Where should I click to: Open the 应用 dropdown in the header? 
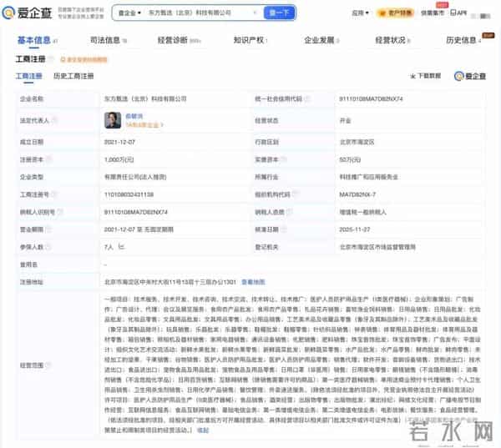[x=360, y=13]
